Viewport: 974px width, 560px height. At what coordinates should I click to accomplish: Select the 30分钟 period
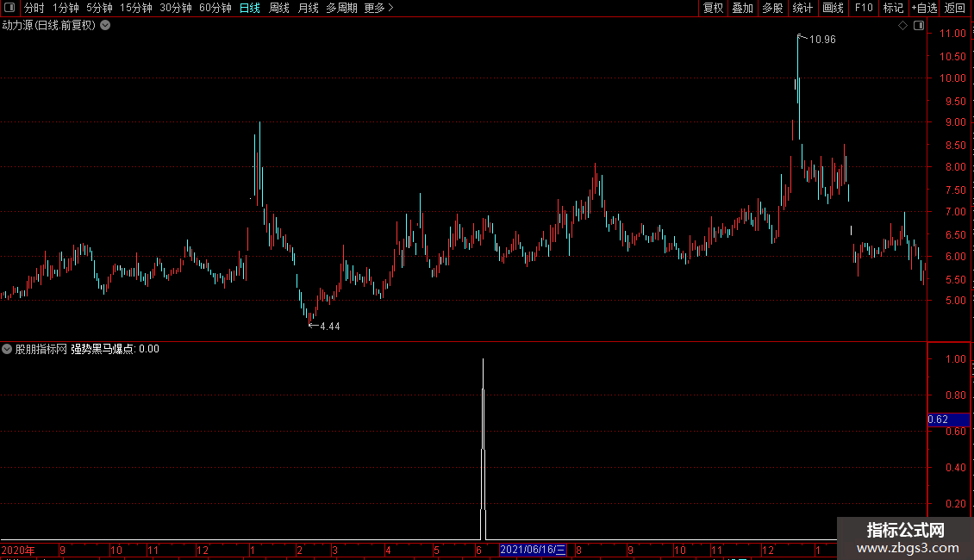point(176,8)
